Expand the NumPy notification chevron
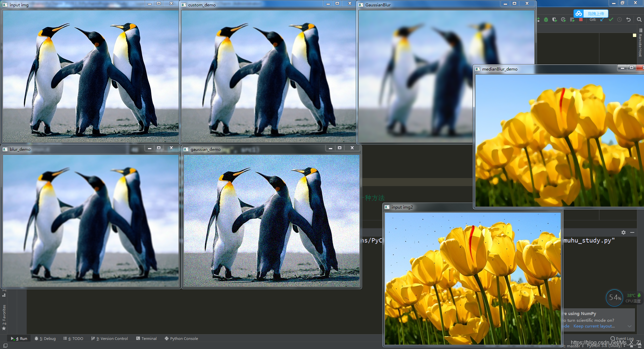The image size is (644, 349). click(x=630, y=326)
